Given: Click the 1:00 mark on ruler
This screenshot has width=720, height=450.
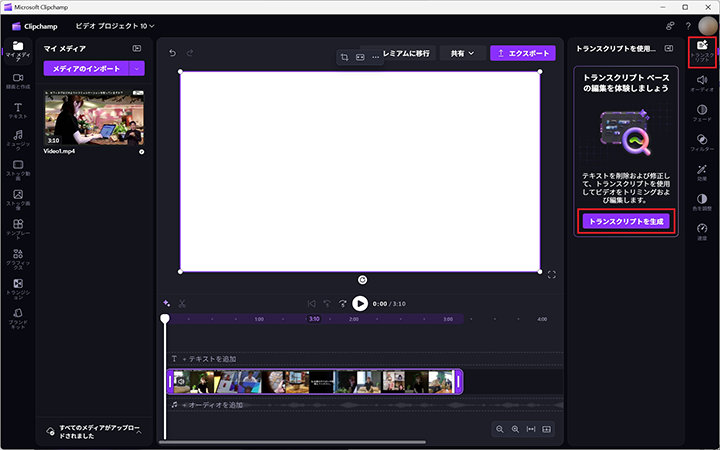Looking at the screenshot, I should (259, 319).
